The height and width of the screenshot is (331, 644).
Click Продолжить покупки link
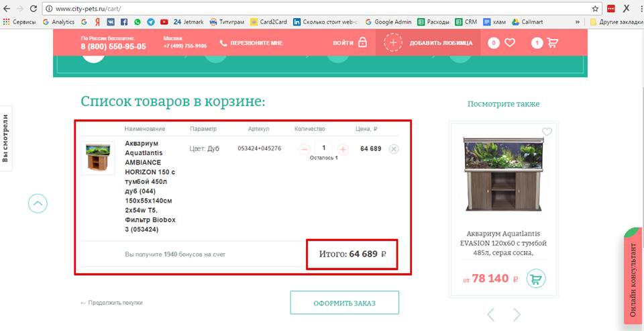(111, 303)
